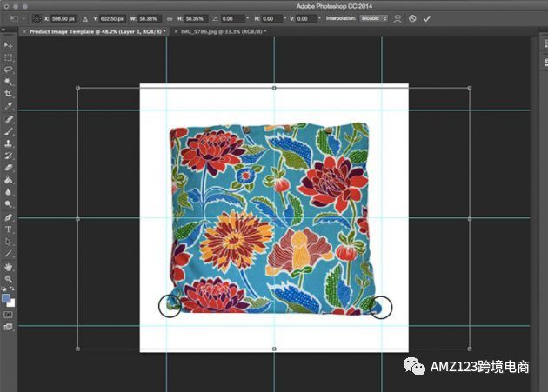Screen dimensions: 548x392
Task: Toggle relative positioning triangle for reference point
Action: click(x=85, y=17)
